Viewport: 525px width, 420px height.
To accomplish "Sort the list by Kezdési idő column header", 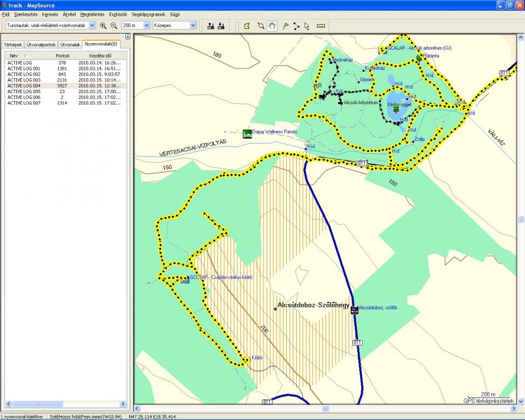I will (100, 55).
